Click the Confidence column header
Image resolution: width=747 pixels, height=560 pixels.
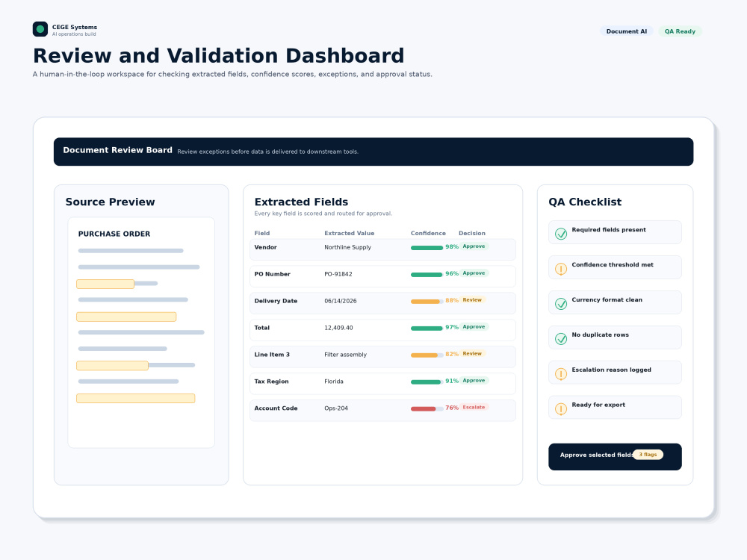428,233
